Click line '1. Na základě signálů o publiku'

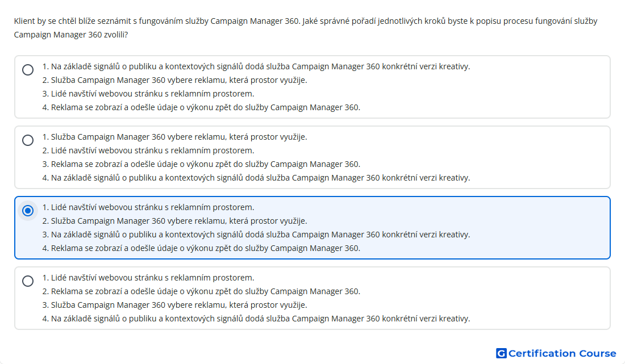point(256,66)
